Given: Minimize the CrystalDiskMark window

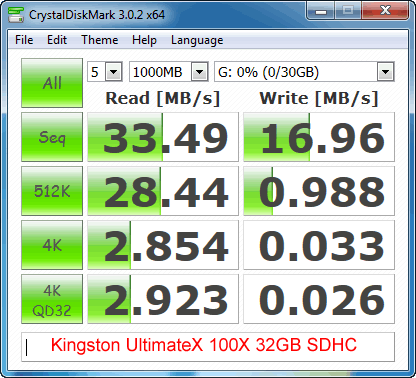Looking at the screenshot, I should (x=320, y=11).
